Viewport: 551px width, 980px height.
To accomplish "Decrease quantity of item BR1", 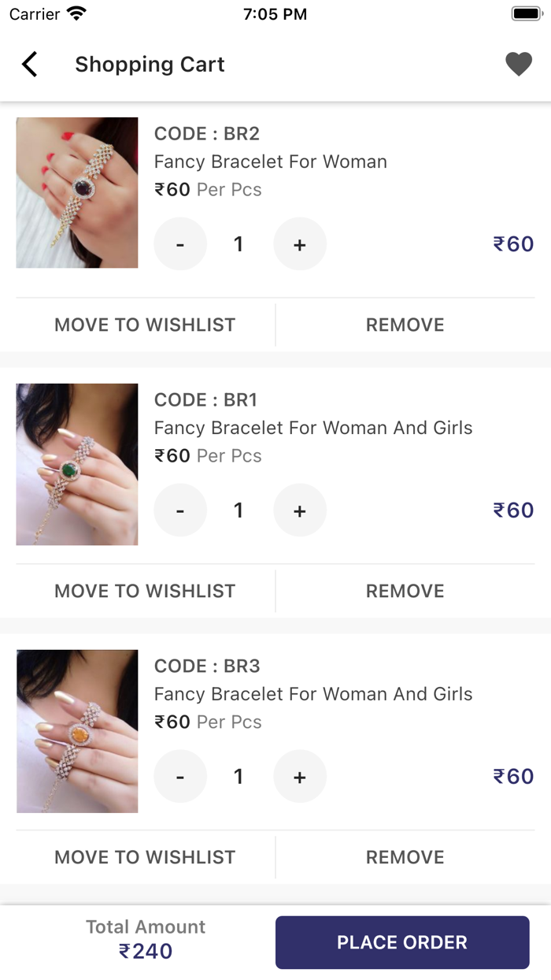I will [180, 510].
